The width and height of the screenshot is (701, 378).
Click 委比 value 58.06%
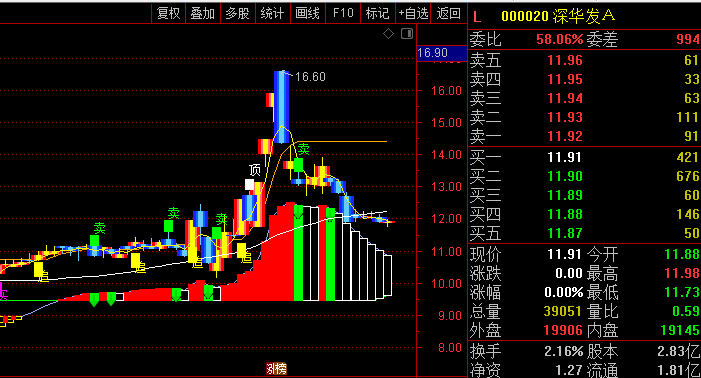[560, 39]
